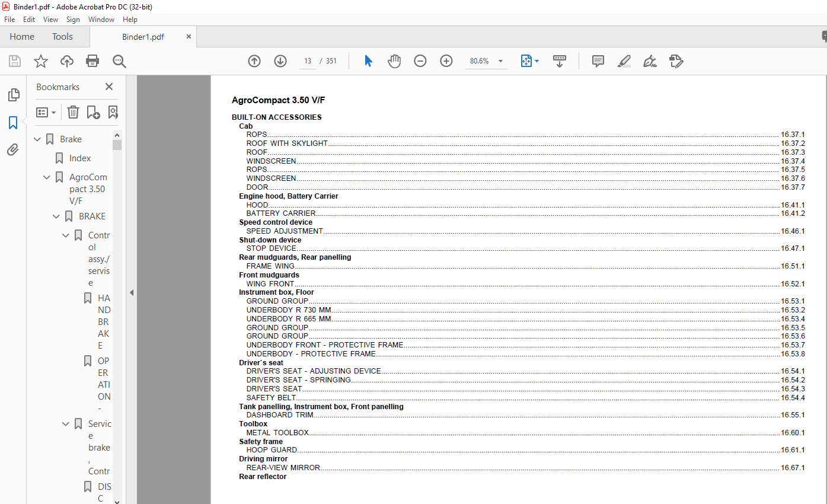
Task: Collapse the BRAKE sub-bookmark
Action: click(57, 216)
